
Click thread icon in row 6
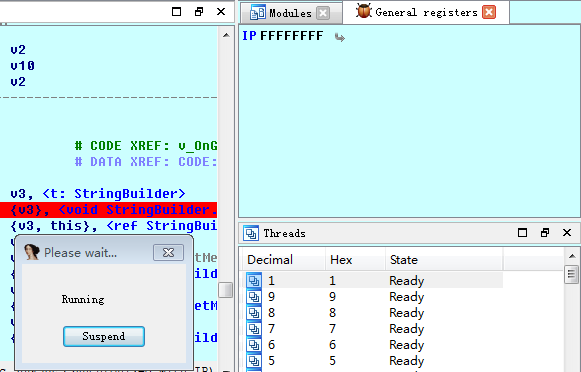tap(254, 345)
